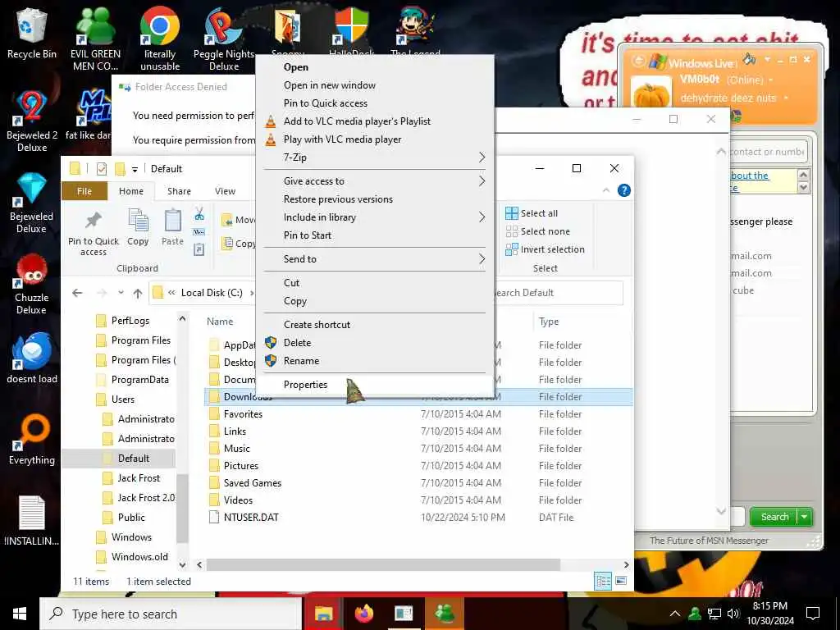Viewport: 840px width, 630px height.
Task: Switch to the Share ribbon tab
Action: [179, 190]
